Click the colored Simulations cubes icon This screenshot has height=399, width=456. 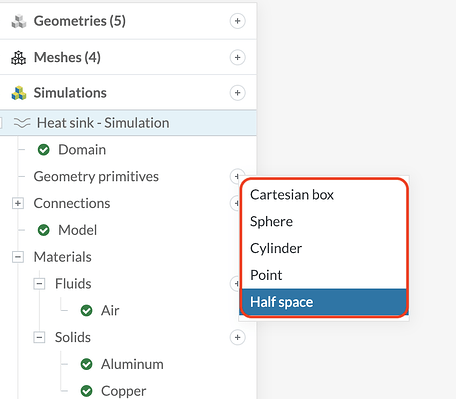click(19, 93)
